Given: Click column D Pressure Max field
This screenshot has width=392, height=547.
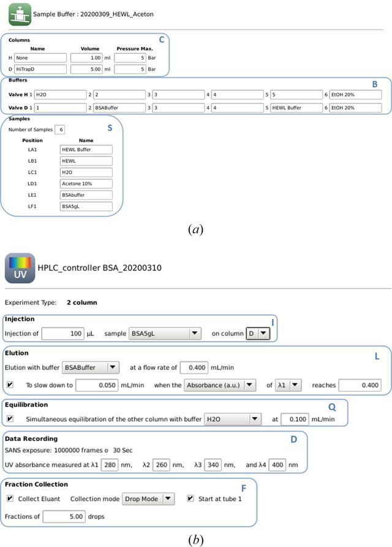Looking at the screenshot, I should click(130, 69).
